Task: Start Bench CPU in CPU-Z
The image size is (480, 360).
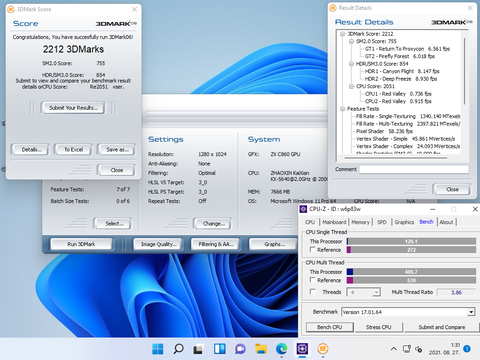Action: (330, 327)
